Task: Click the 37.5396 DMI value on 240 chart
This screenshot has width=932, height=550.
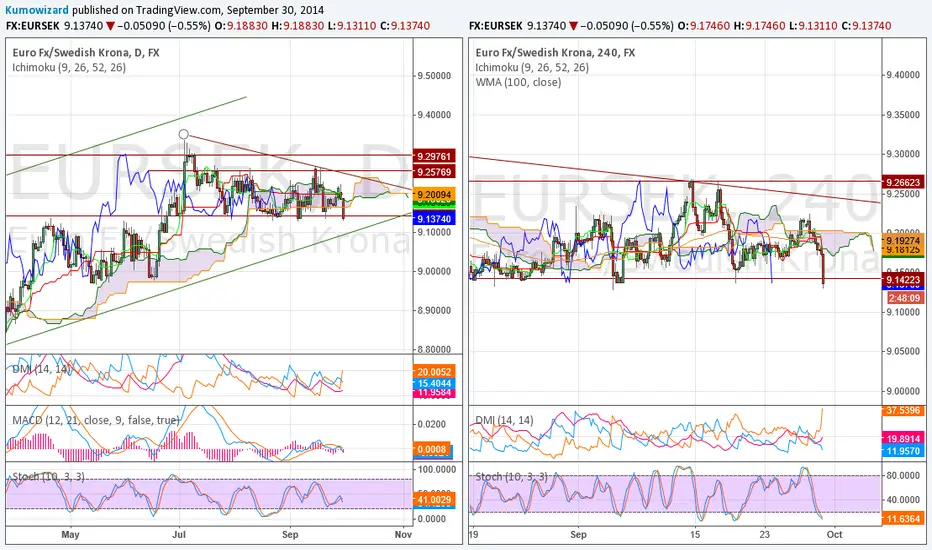Action: click(x=903, y=410)
